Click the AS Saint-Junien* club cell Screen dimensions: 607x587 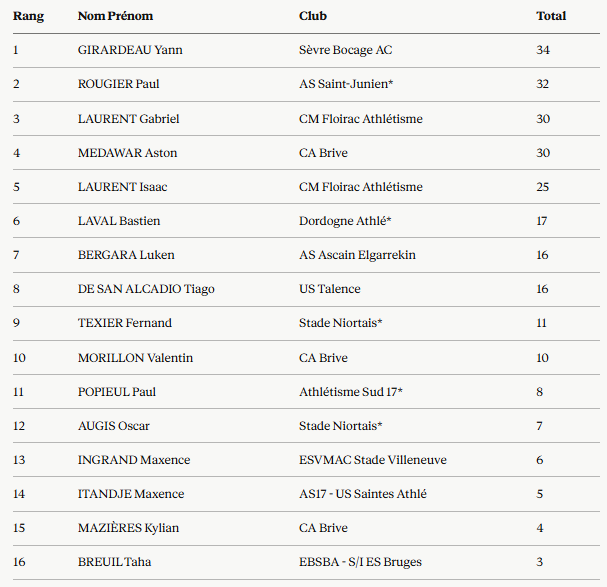(x=346, y=84)
